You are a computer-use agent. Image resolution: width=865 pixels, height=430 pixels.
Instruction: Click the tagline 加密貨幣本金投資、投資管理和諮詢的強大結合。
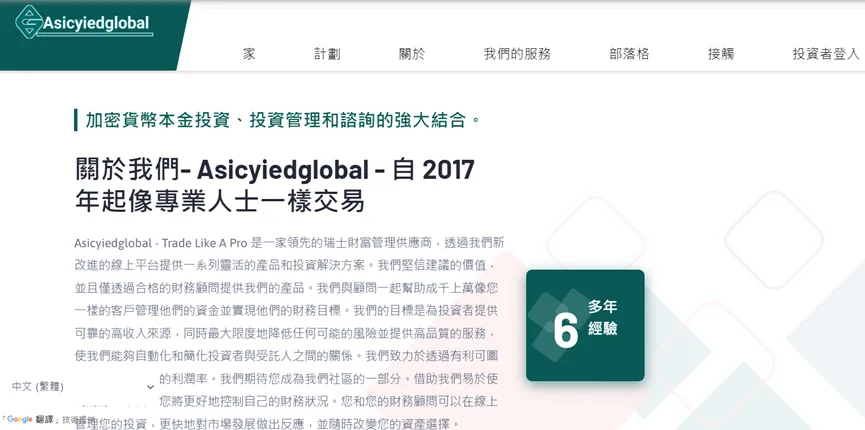point(283,120)
